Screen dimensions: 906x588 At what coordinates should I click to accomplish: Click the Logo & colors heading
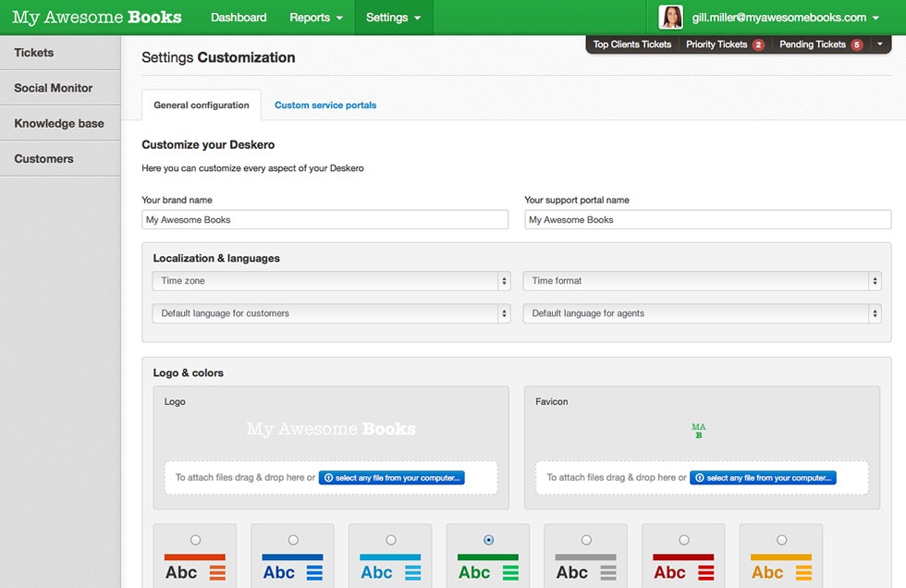pyautogui.click(x=189, y=373)
